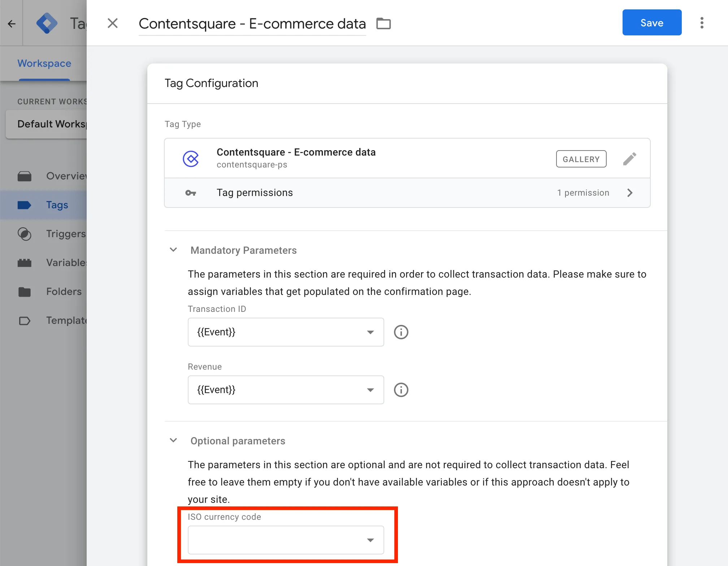Viewport: 728px width, 566px height.
Task: Open the Transaction ID dropdown
Action: pyautogui.click(x=286, y=332)
